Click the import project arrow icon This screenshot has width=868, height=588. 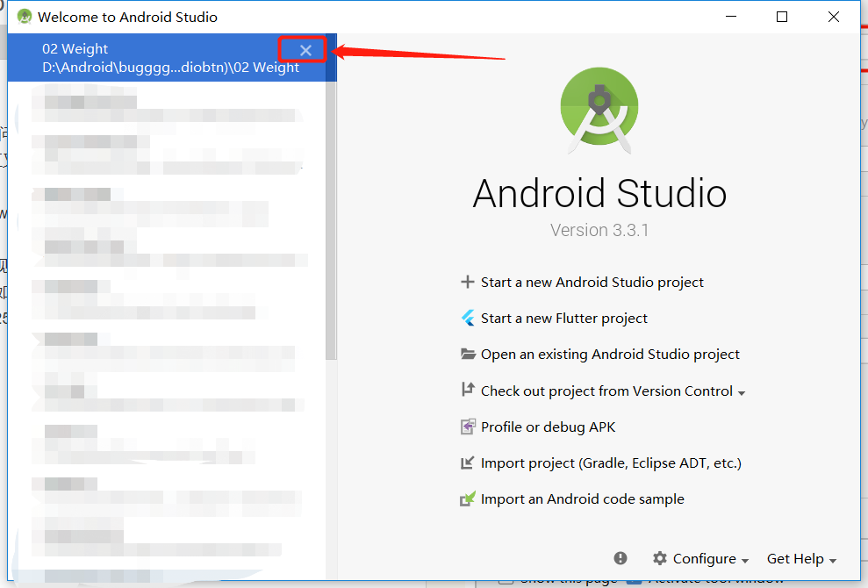pyautogui.click(x=468, y=463)
